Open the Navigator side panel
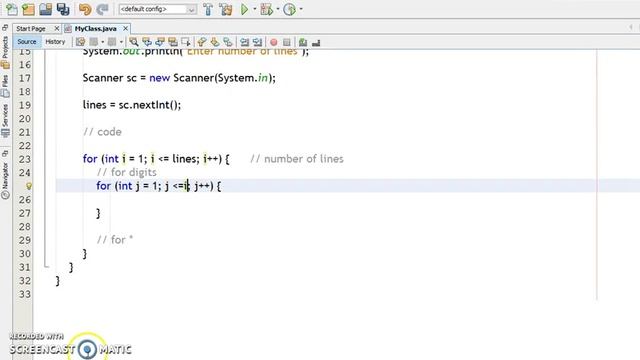 click(5, 180)
